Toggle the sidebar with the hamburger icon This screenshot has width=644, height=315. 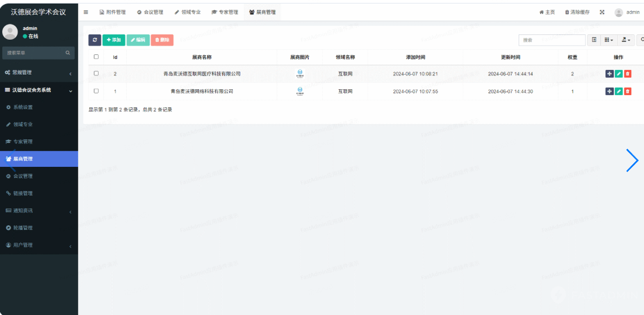pyautogui.click(x=86, y=12)
